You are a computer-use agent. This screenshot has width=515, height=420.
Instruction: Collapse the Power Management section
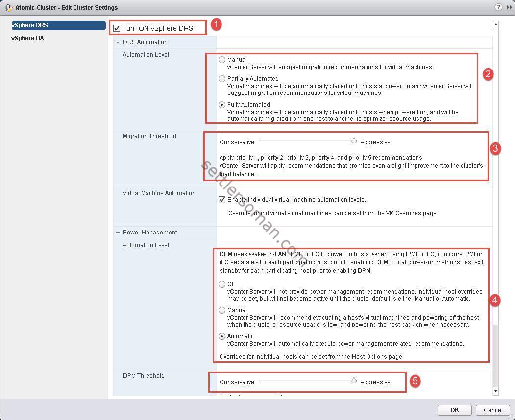pyautogui.click(x=118, y=233)
